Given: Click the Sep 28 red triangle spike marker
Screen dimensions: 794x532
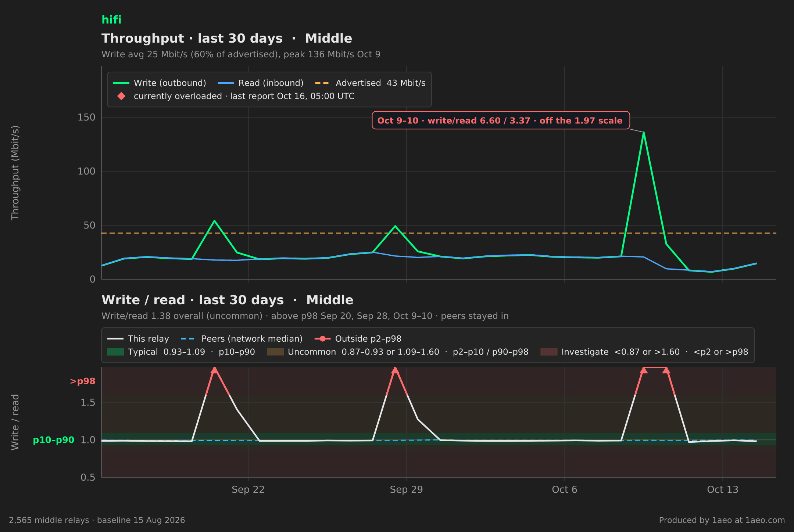Looking at the screenshot, I should [395, 370].
